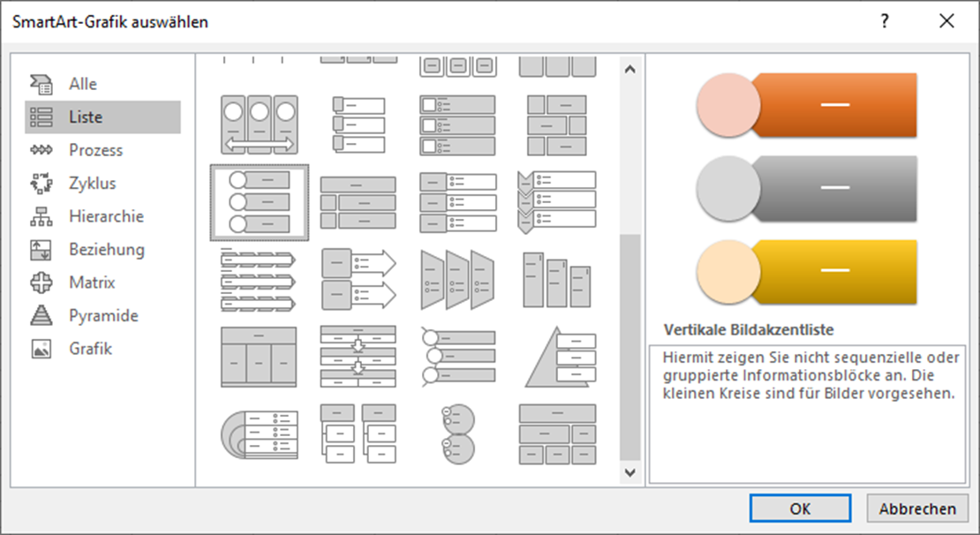980x535 pixels.
Task: Choose the semicircle target list layout
Action: click(x=258, y=433)
